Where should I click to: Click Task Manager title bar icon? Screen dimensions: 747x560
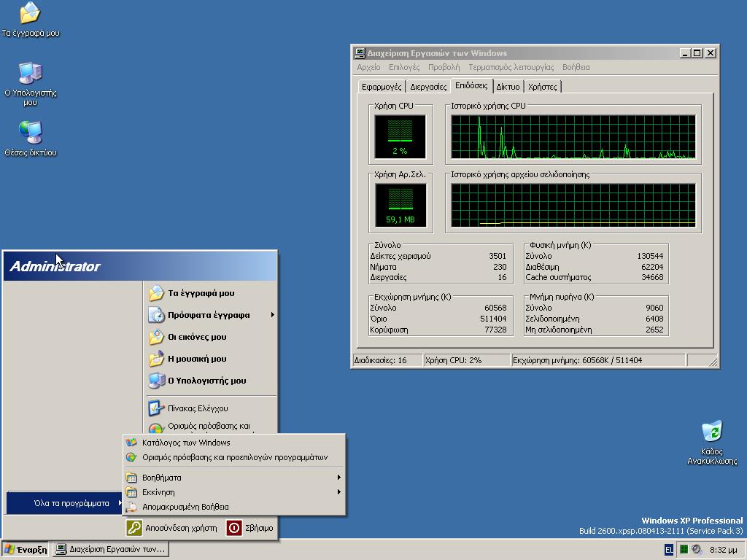360,52
